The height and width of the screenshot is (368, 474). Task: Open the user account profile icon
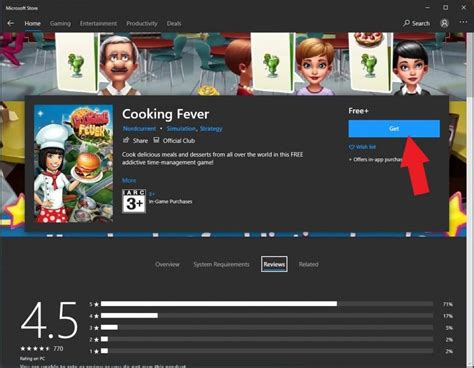444,23
